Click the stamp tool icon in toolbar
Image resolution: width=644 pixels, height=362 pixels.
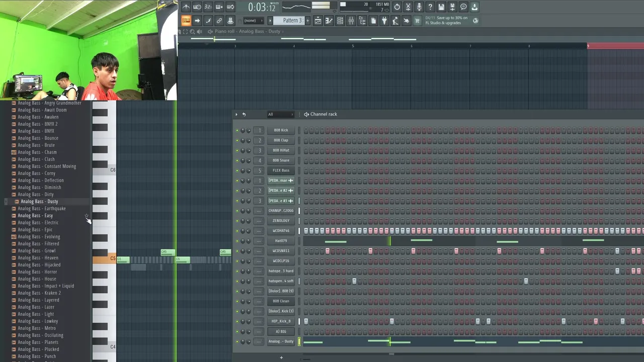(230, 21)
